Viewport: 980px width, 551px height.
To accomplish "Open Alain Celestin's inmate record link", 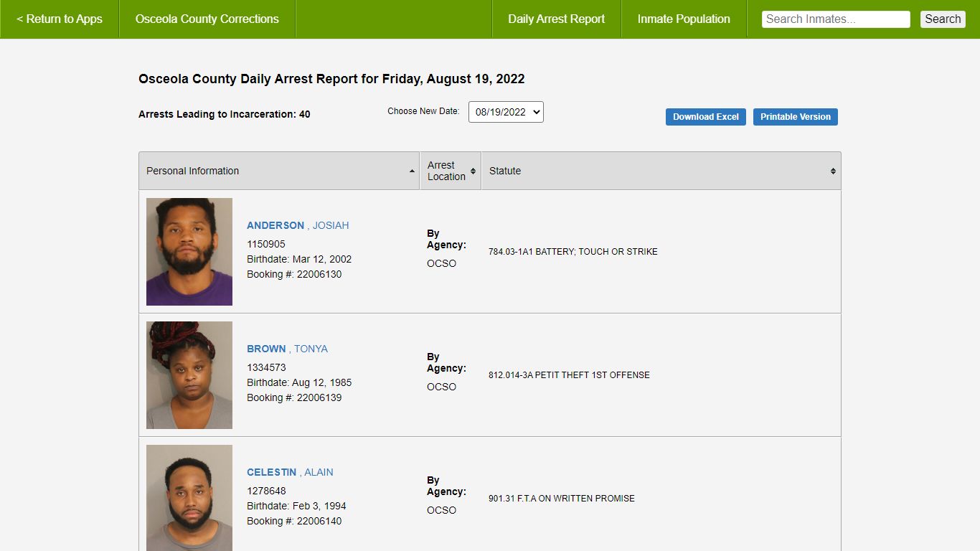I will point(290,472).
